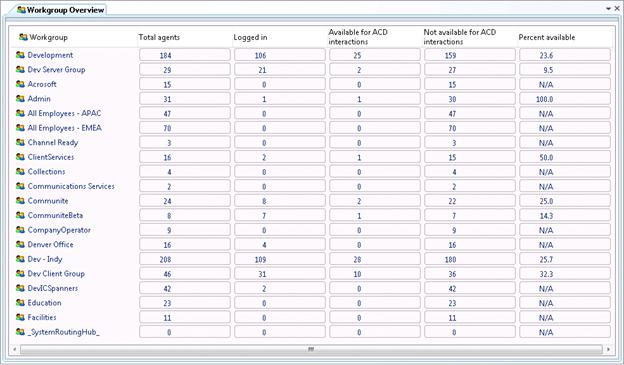Viewport: 624px width, 365px height.
Task: Open the ClientServices workgroup link
Action: pyautogui.click(x=51, y=157)
